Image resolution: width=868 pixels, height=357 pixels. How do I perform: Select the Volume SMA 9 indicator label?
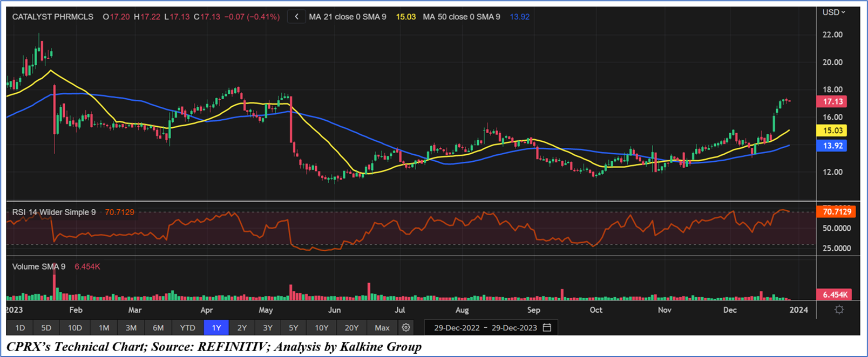(39, 266)
